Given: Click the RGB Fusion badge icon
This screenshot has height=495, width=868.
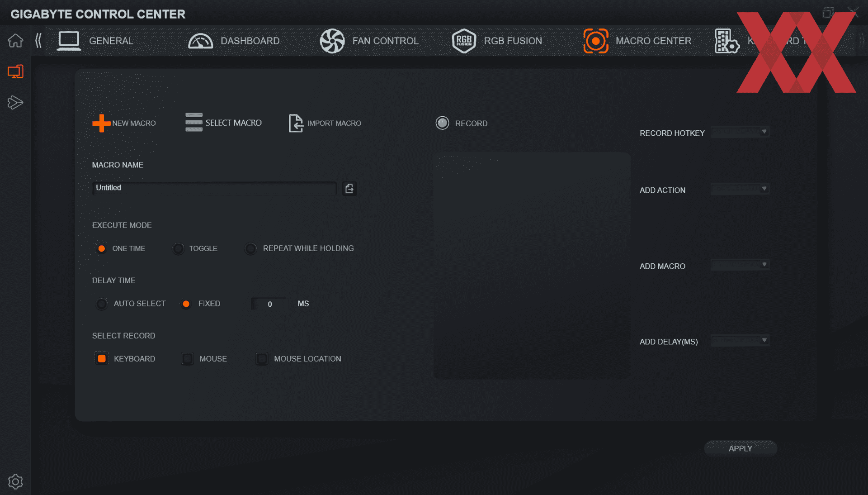Looking at the screenshot, I should point(464,41).
